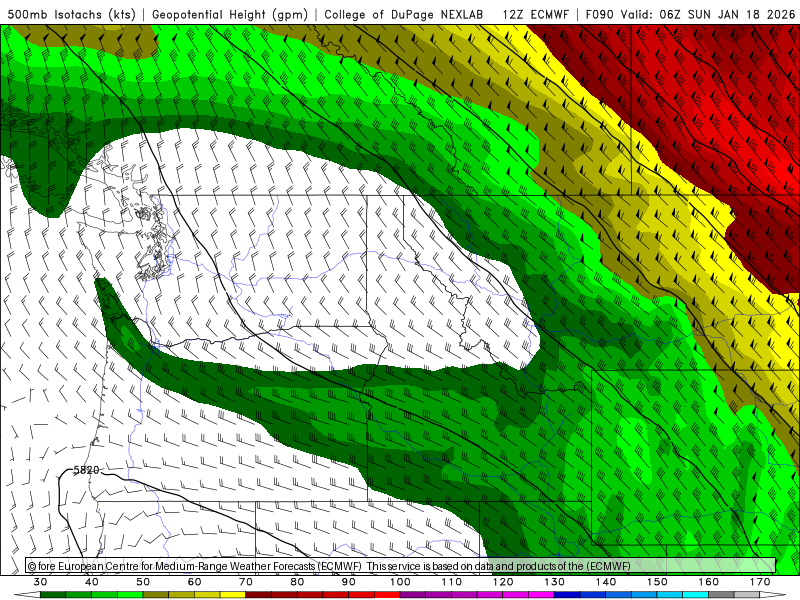Screen dimensions: 800x600
Task: Click the "Valid: 06Z SUN JAN 18 2026" text
Action: (x=708, y=14)
